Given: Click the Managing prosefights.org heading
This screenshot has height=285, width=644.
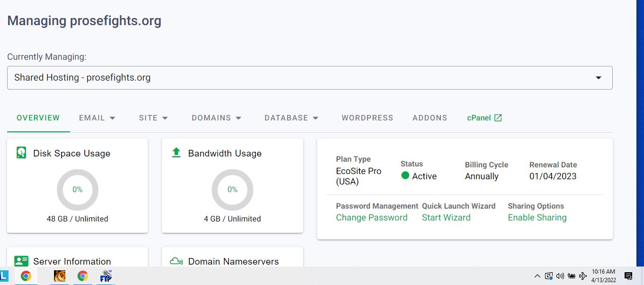Looking at the screenshot, I should (x=84, y=21).
